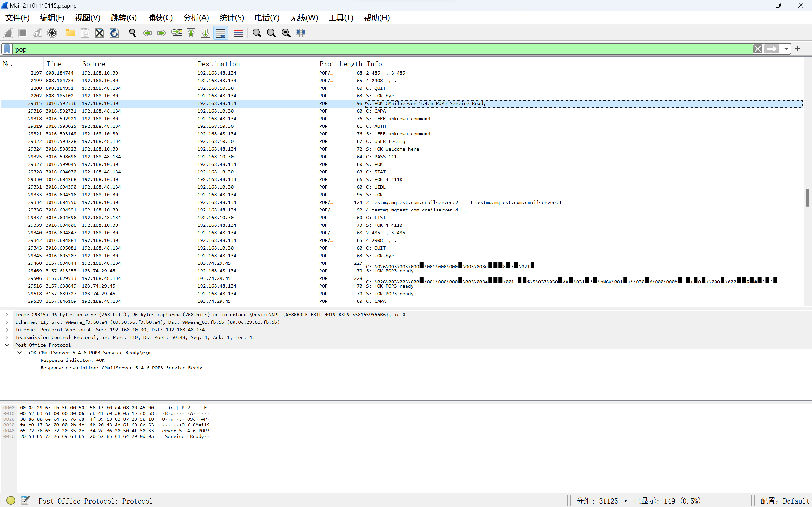This screenshot has width=812, height=507.
Task: Go to a specific packet
Action: (176, 33)
